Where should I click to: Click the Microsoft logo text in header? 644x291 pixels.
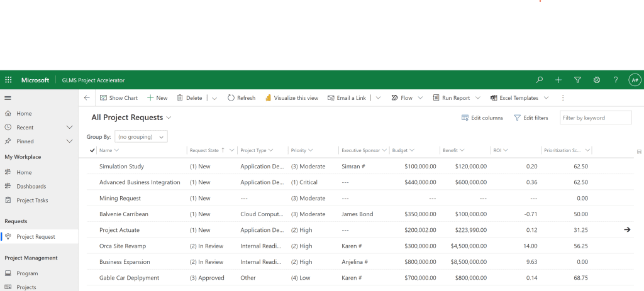[x=35, y=80]
